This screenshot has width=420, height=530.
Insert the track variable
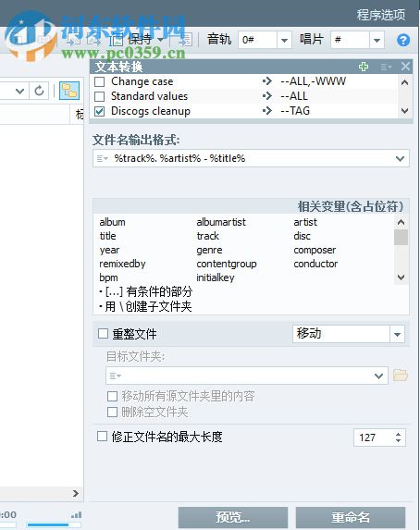[208, 236]
